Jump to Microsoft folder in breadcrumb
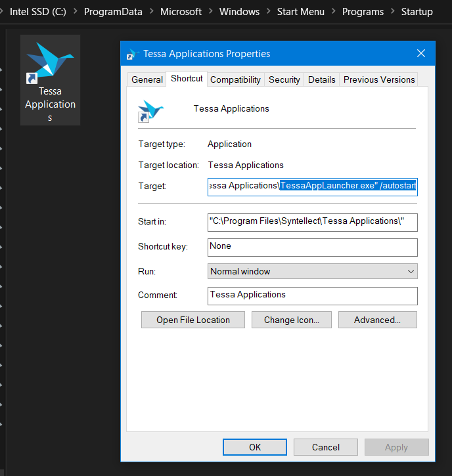452x476 pixels. pyautogui.click(x=181, y=12)
